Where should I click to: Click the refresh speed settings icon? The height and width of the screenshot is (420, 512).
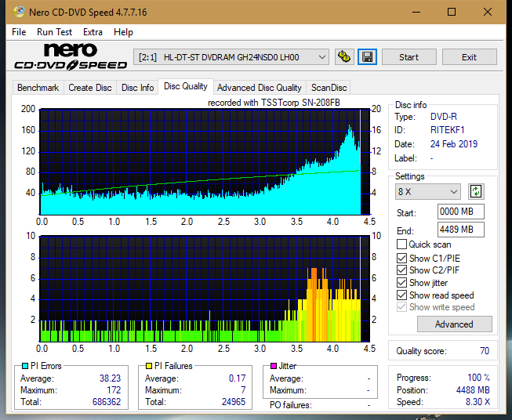point(476,191)
